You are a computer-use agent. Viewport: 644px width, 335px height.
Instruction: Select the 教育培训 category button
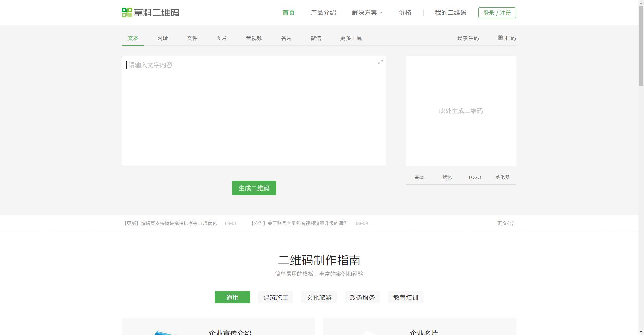click(x=405, y=297)
